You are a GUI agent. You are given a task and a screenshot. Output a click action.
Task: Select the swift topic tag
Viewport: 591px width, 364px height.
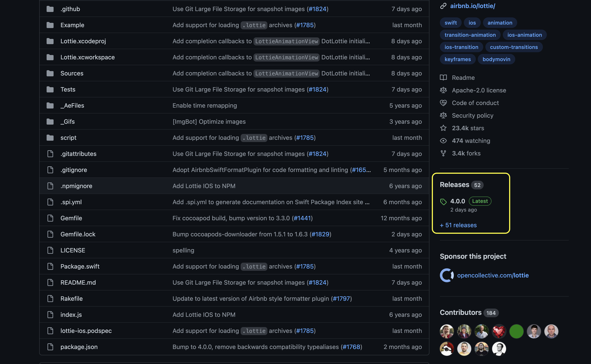pyautogui.click(x=451, y=23)
